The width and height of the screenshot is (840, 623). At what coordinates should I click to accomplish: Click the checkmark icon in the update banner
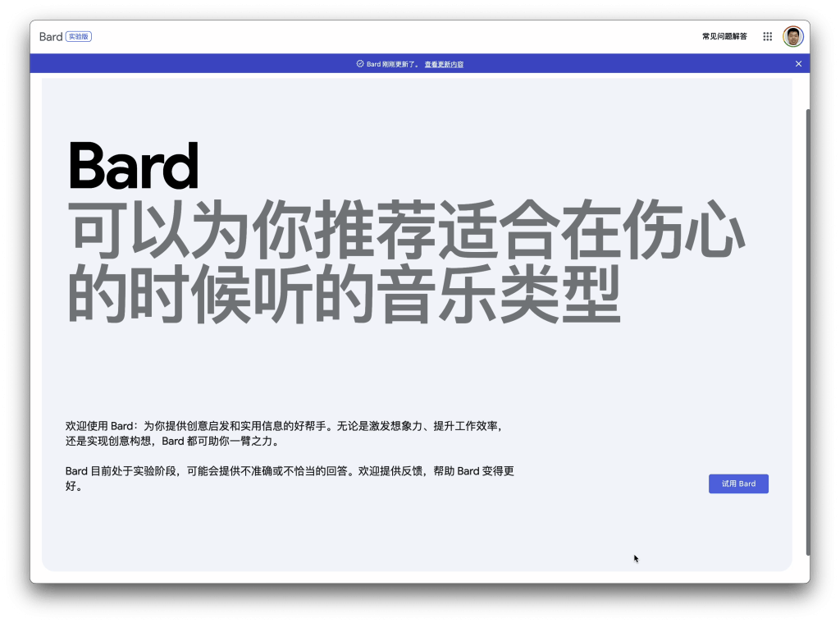tap(360, 64)
